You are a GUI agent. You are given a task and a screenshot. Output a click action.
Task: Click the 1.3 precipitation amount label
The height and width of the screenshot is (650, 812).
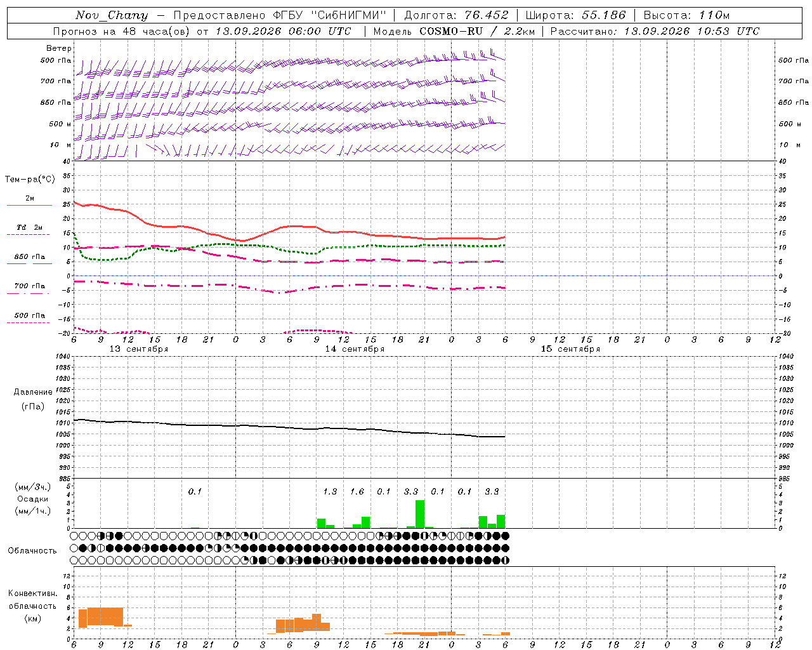(x=330, y=491)
